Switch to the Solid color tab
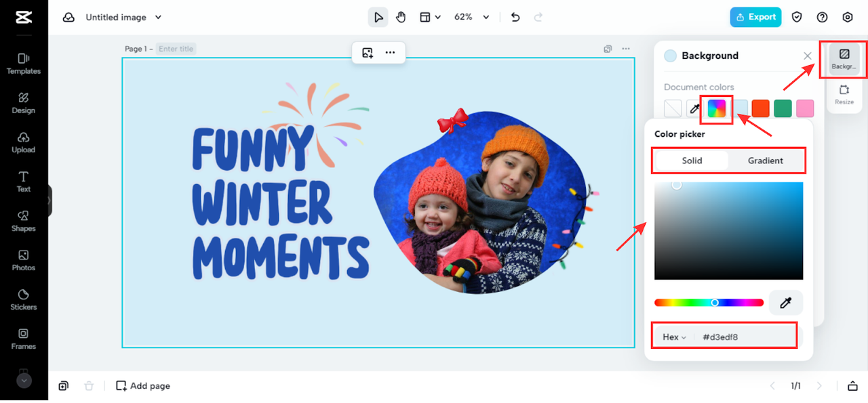The image size is (868, 403). coord(692,161)
